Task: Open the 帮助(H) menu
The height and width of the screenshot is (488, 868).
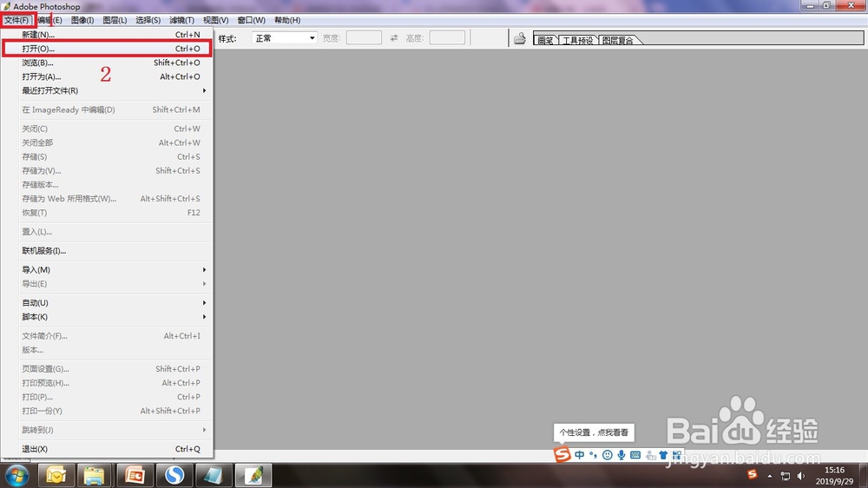Action: (x=287, y=21)
